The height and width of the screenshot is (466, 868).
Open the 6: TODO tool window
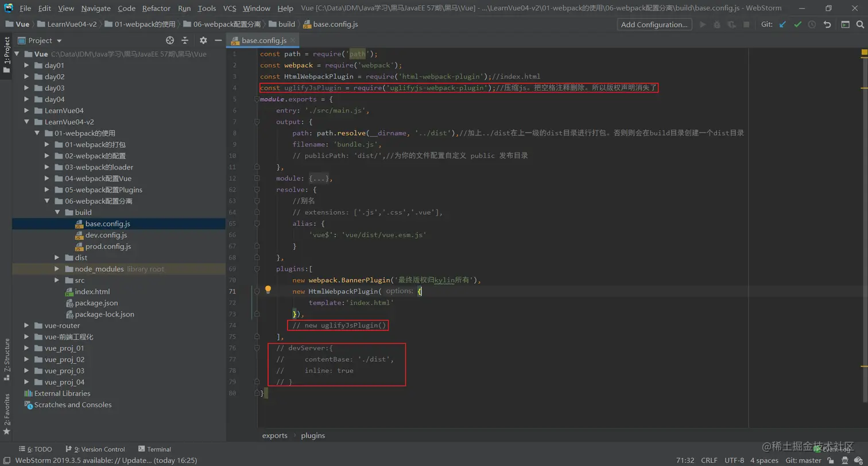click(x=35, y=449)
